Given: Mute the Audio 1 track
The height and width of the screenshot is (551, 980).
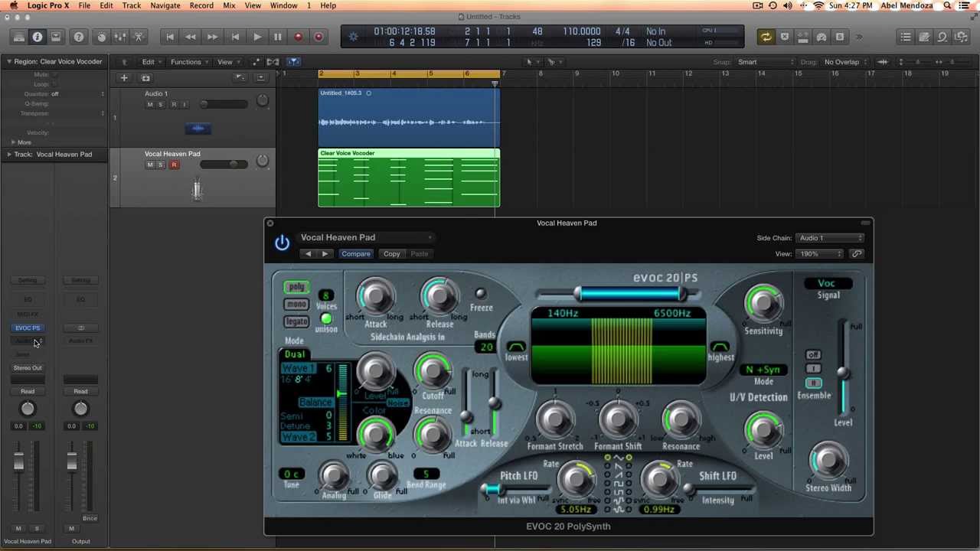Looking at the screenshot, I should click(x=150, y=104).
